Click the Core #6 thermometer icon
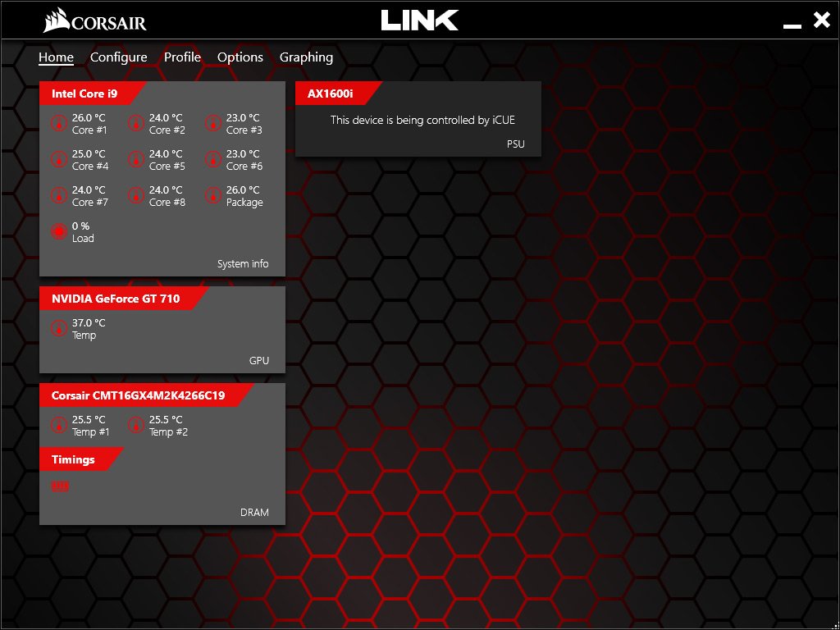This screenshot has height=630, width=840. click(x=213, y=159)
